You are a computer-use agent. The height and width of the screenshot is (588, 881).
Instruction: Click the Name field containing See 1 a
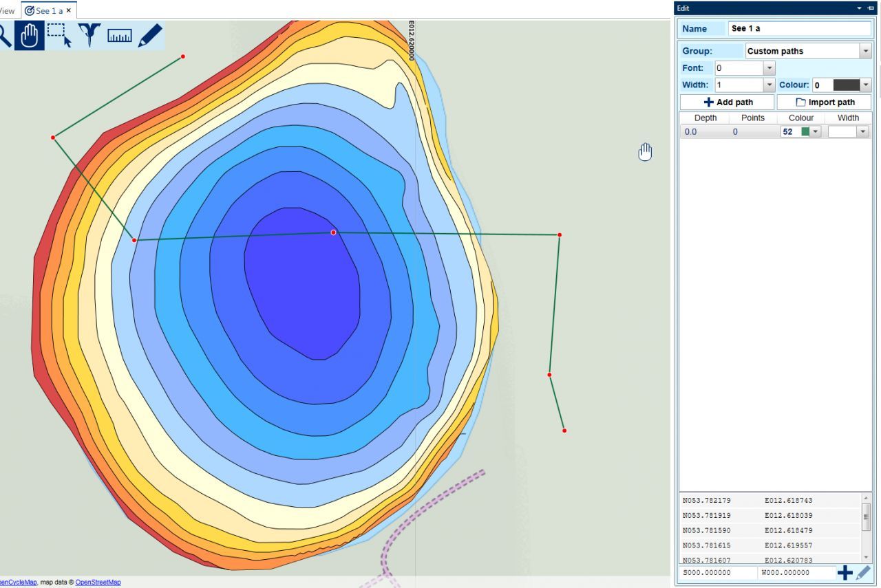(799, 29)
